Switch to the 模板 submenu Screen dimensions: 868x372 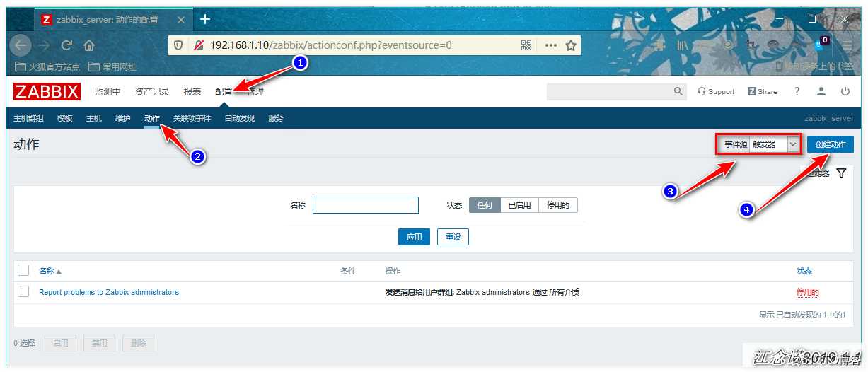[65, 118]
